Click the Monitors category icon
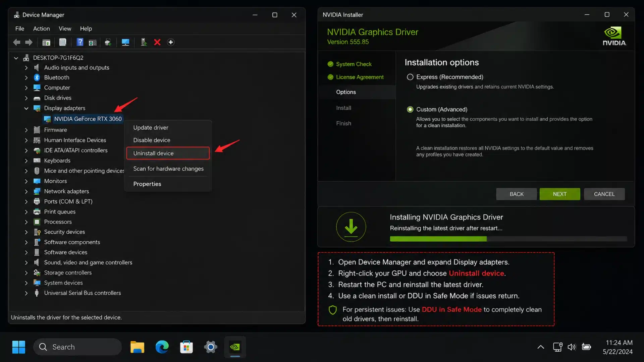 coord(37,181)
